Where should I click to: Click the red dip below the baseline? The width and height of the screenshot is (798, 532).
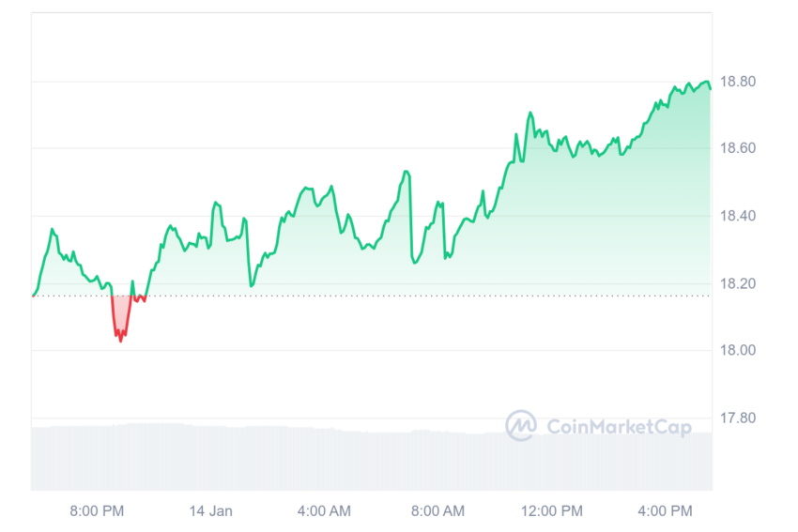[x=121, y=315]
